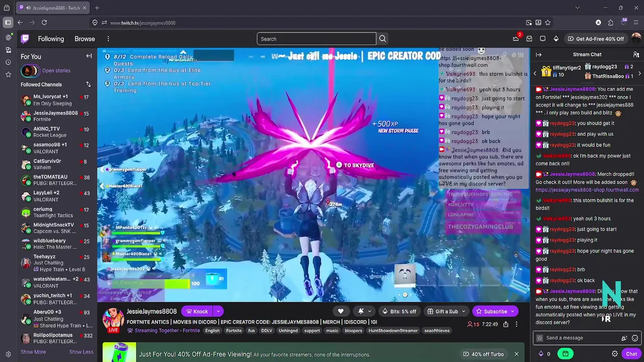Share the stream using the share icon
The height and width of the screenshot is (362, 644).
[x=506, y=324]
